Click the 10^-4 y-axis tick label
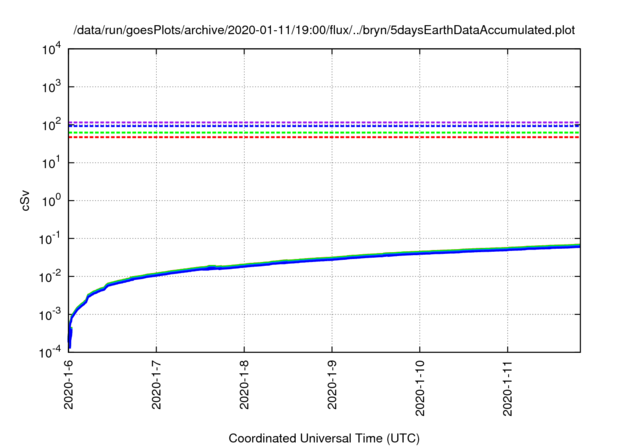Viewport: 640px width, 448px height. [50, 352]
